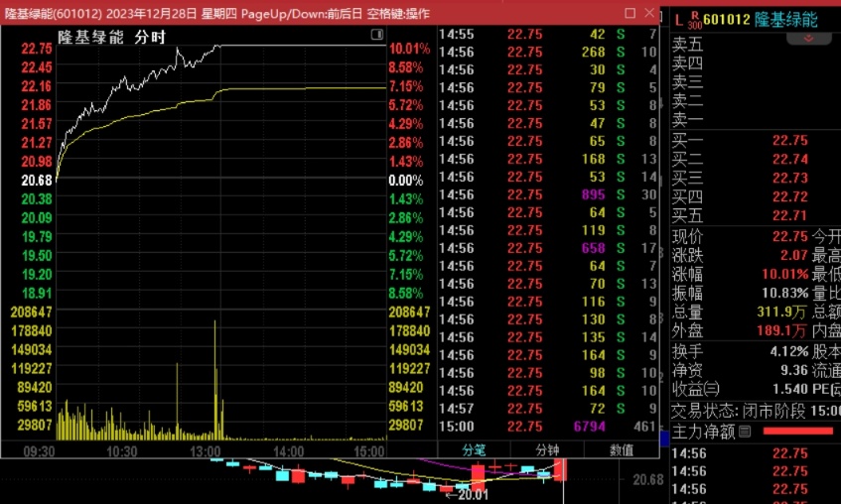Select the 14:56 tick with volume 268
Image resolution: width=841 pixels, height=504 pixels.
[548, 52]
